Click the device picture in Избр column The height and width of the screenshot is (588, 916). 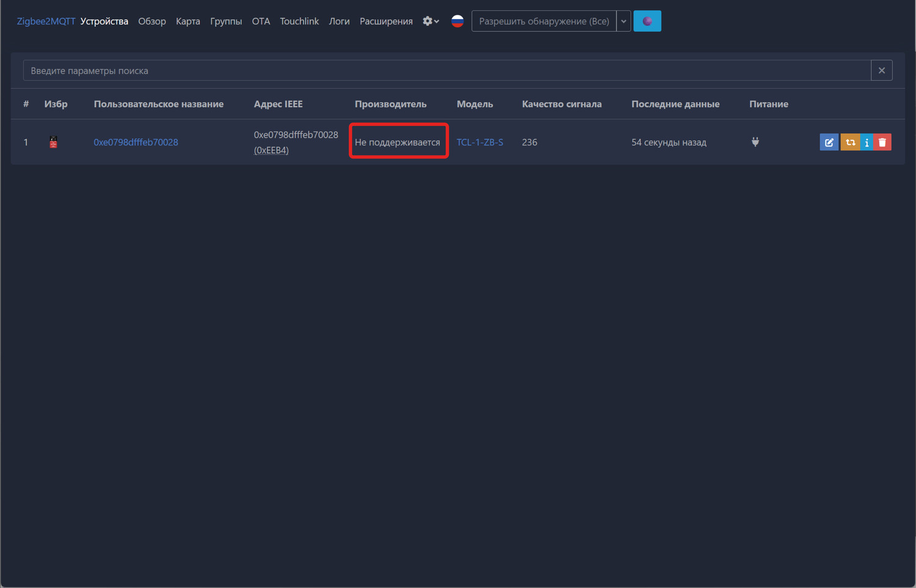coord(54,142)
